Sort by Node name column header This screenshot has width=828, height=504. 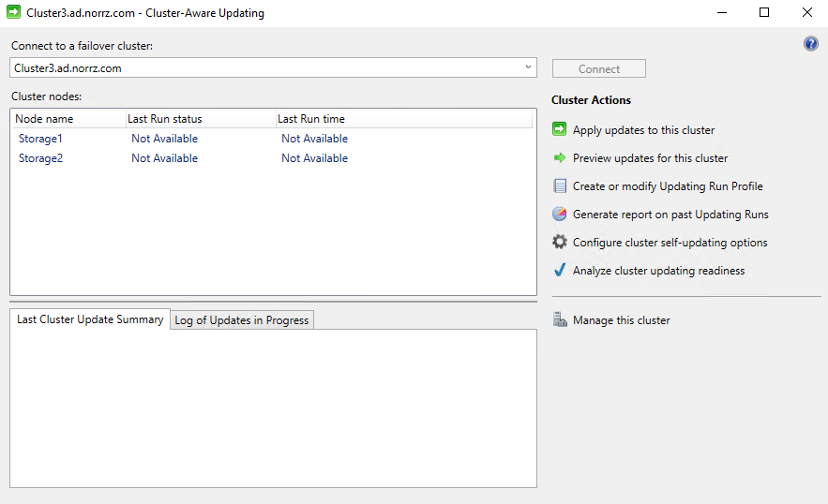44,119
